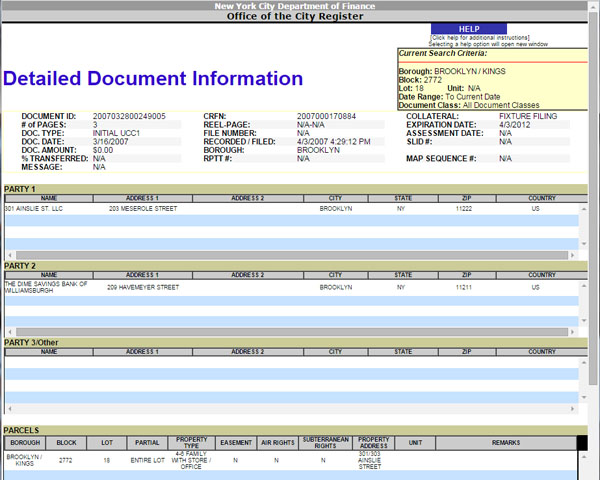
Task: Click the Document ID value 2007032800249005
Action: tap(129, 116)
